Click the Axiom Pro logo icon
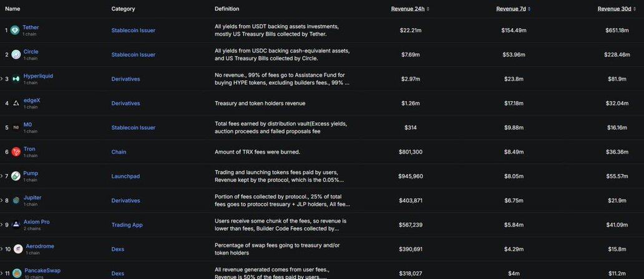 16,225
